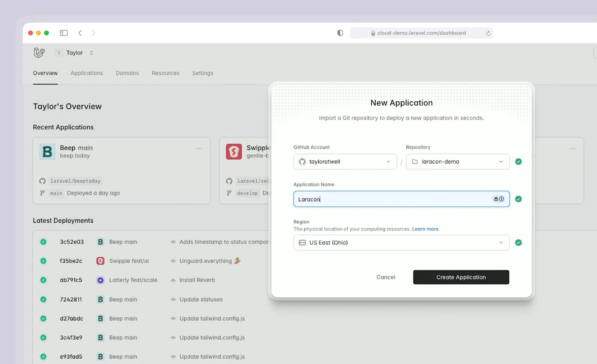
Task: Click the Cancel button
Action: (386, 277)
